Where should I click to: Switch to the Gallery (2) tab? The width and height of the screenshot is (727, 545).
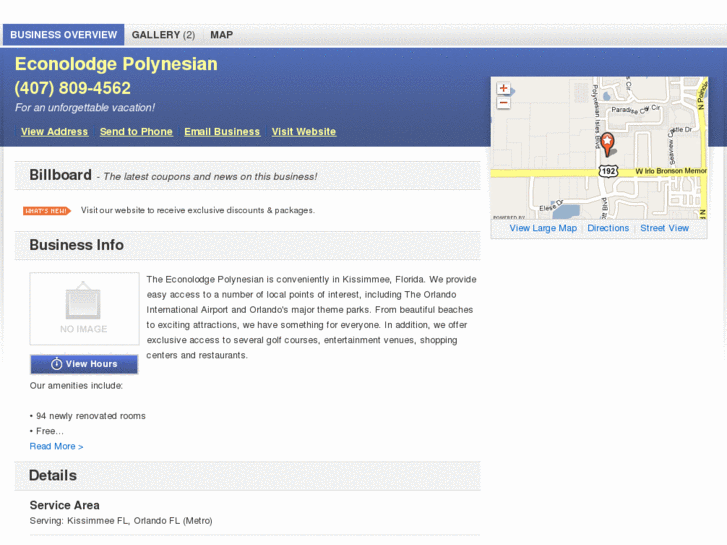[x=163, y=35]
